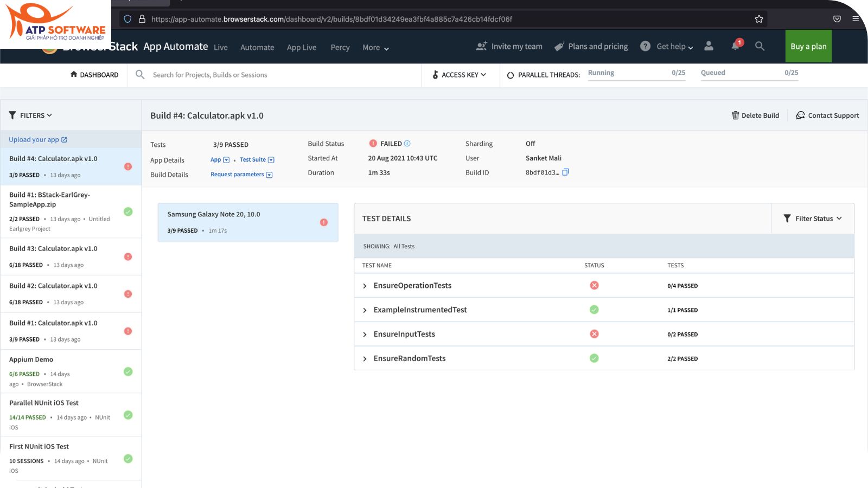Screen dimensions: 868x488
Task: Select Build #1: Calculator.apk v1.0 in the sidebar
Action: 71,331
